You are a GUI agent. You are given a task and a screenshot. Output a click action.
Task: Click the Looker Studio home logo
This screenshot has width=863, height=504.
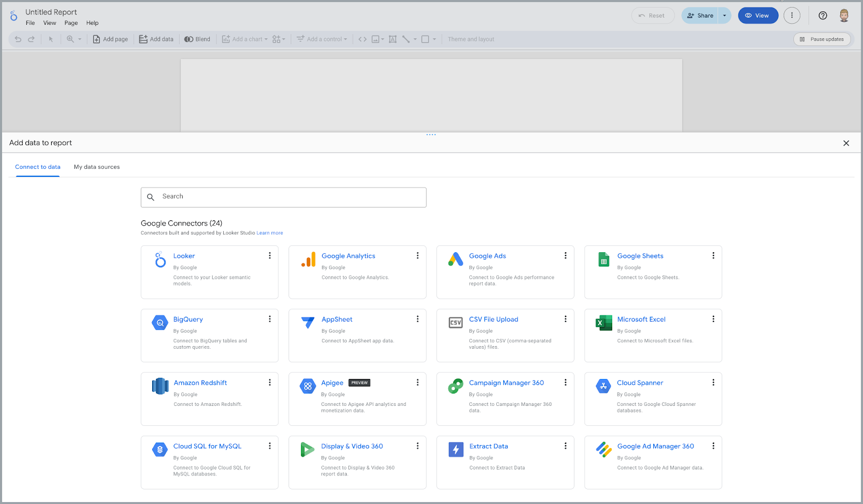(13, 16)
